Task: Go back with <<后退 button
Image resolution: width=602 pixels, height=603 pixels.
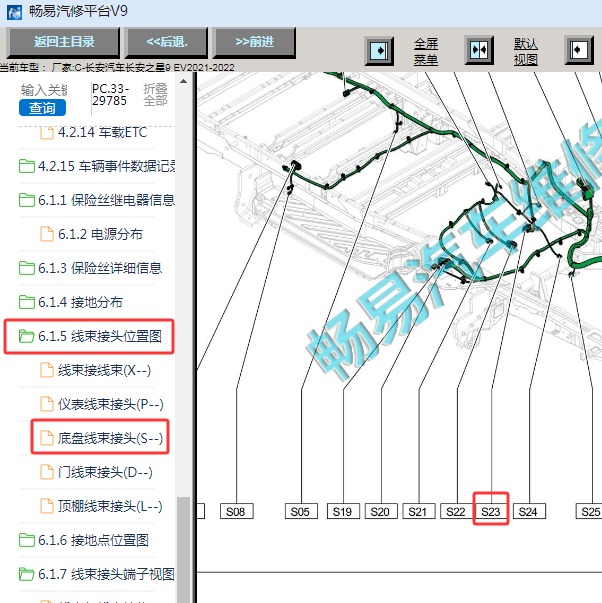Action: (x=166, y=42)
